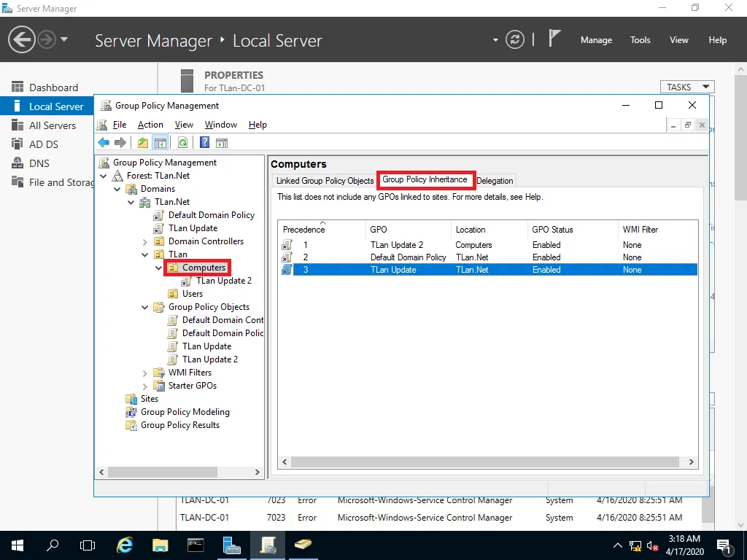Click the Up One Level folder icon

pyautogui.click(x=143, y=143)
